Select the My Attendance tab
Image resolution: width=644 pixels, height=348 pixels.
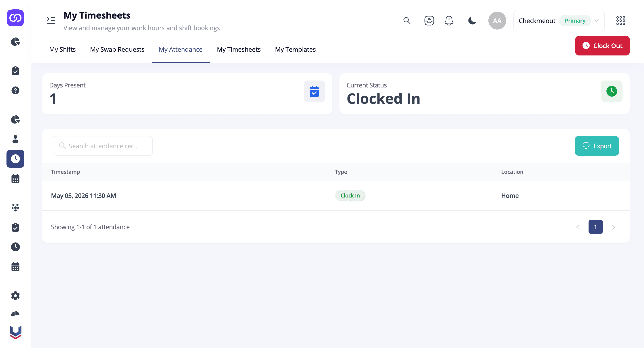tap(180, 49)
